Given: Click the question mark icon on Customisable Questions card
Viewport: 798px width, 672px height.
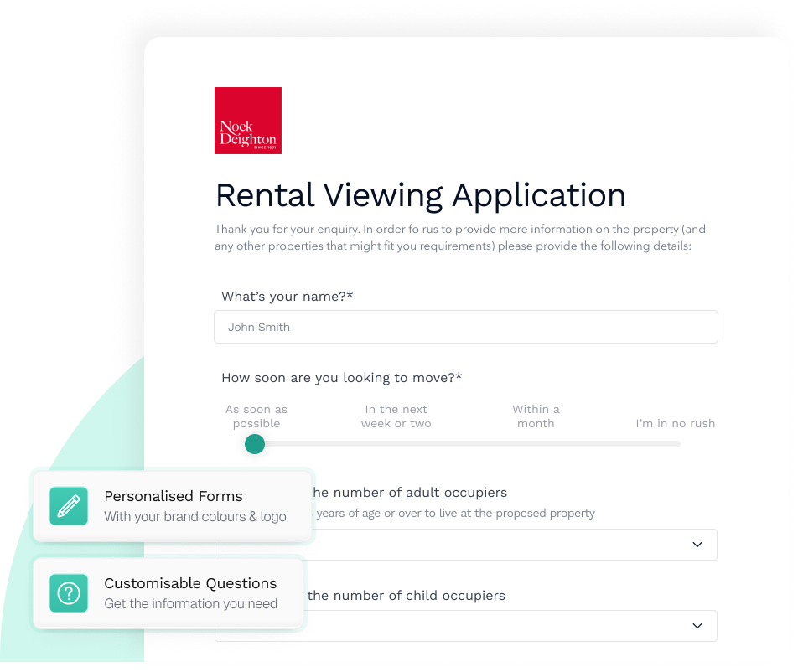Looking at the screenshot, I should [x=69, y=593].
